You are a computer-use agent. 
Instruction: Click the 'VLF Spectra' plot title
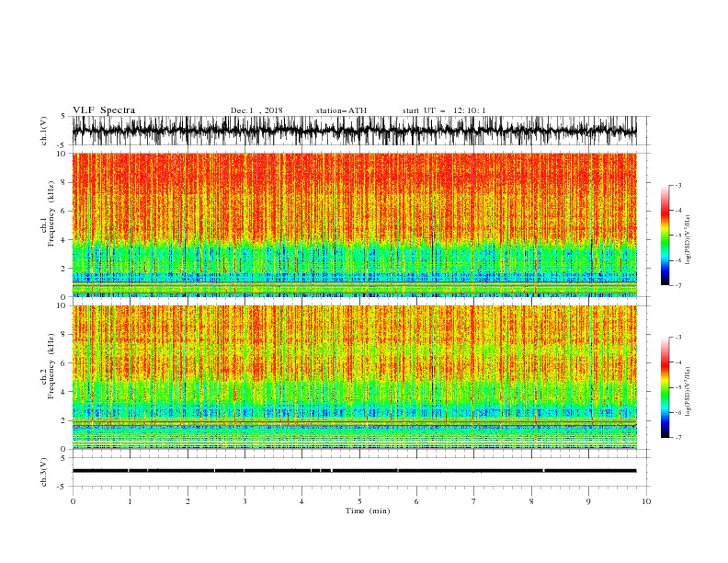point(104,110)
